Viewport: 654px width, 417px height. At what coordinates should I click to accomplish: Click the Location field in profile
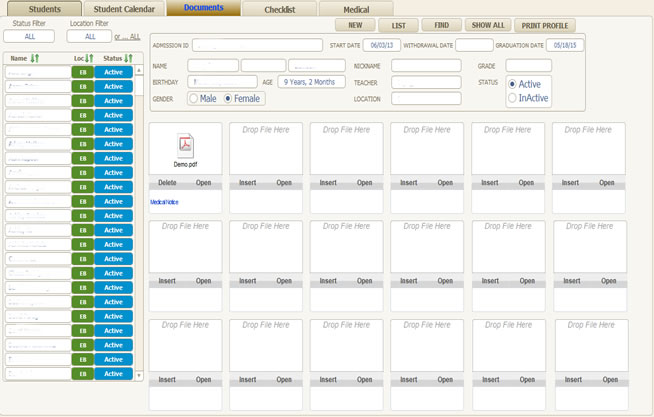(x=426, y=98)
